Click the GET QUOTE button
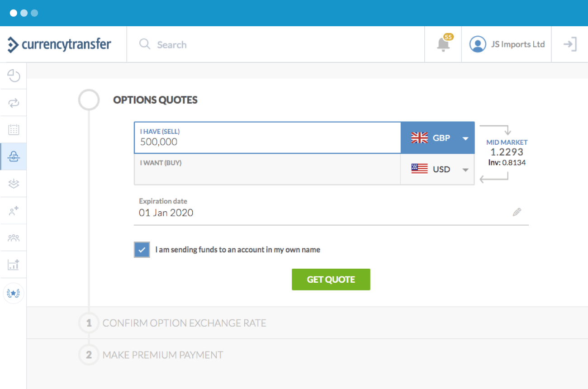Image resolution: width=588 pixels, height=389 pixels. coord(331,280)
